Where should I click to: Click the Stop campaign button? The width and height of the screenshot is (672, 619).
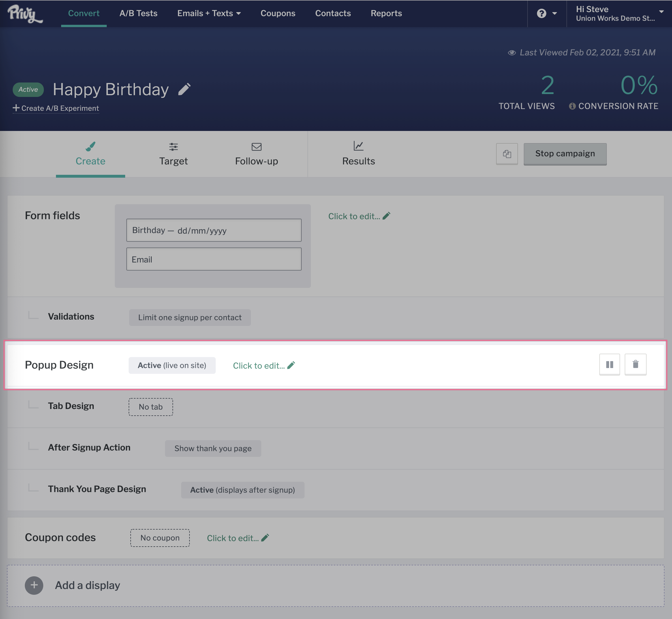pos(565,154)
